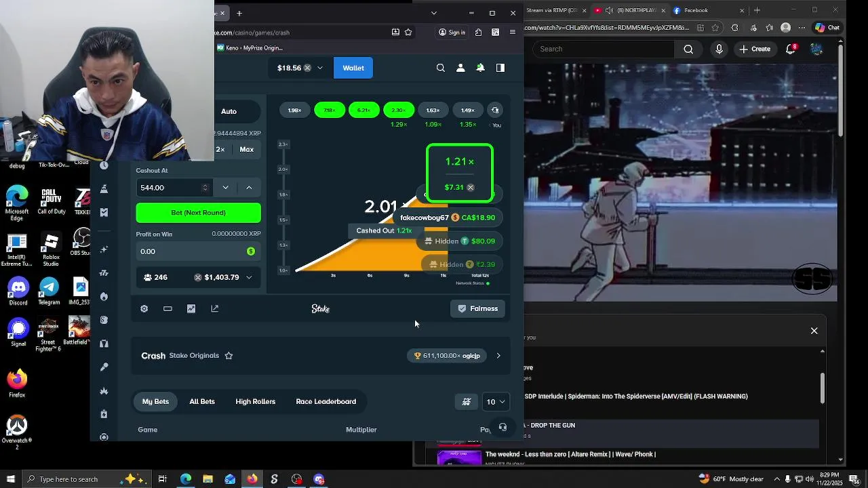The image size is (868, 488).
Task: Select the 7.18× previous round pill
Action: click(x=329, y=110)
